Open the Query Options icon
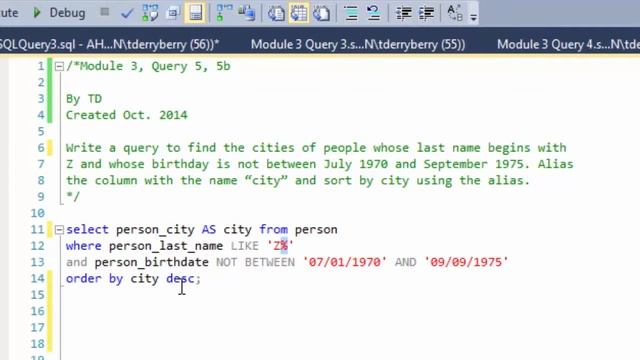 pyautogui.click(x=173, y=13)
